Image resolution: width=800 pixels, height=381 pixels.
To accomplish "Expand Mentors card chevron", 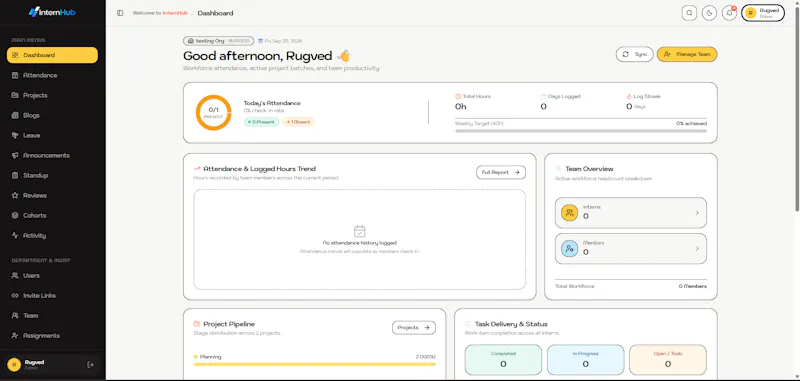I will pos(697,249).
